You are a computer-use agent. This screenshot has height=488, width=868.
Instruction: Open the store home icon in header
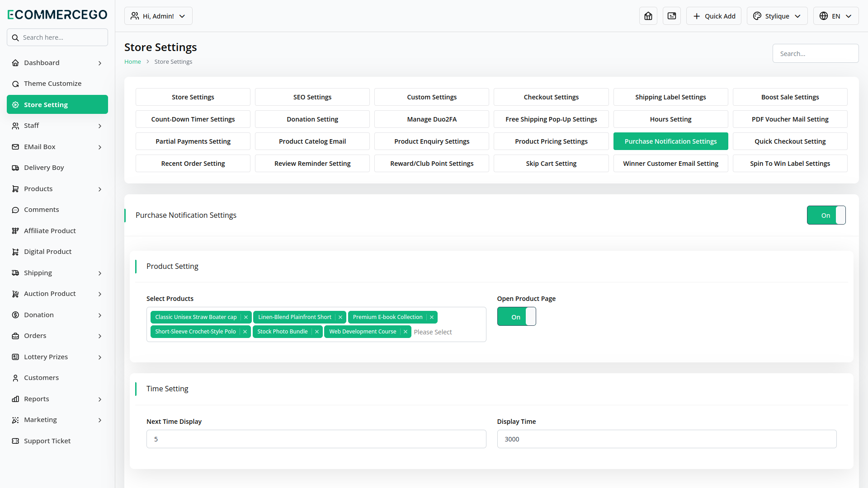(648, 16)
